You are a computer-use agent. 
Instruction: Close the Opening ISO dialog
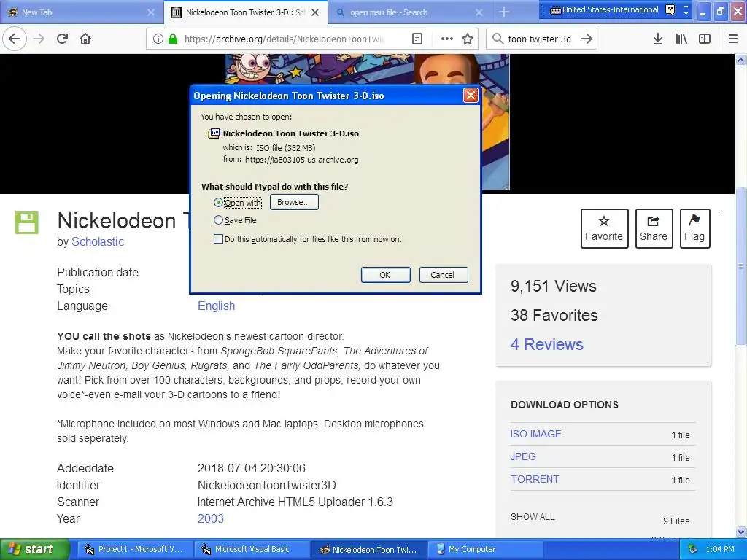[x=471, y=96]
